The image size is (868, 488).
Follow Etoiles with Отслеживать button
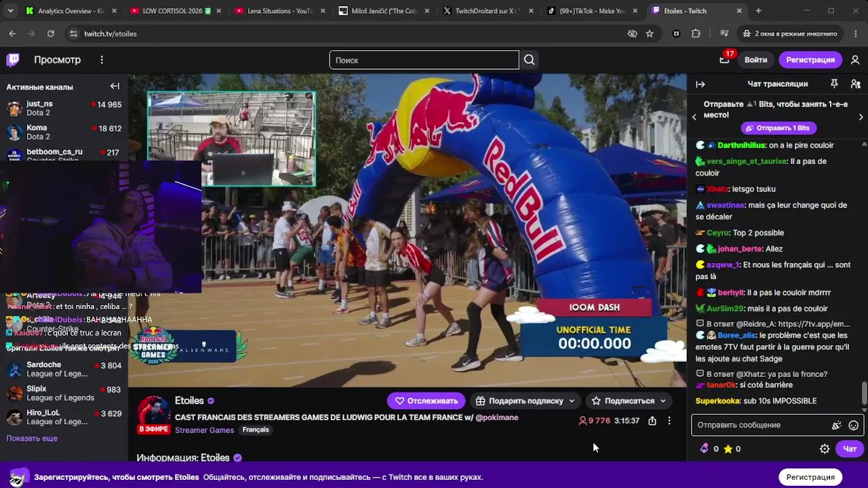pos(426,401)
